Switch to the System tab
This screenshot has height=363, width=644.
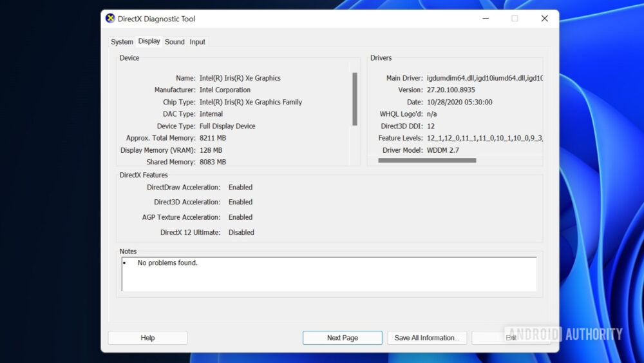point(122,42)
